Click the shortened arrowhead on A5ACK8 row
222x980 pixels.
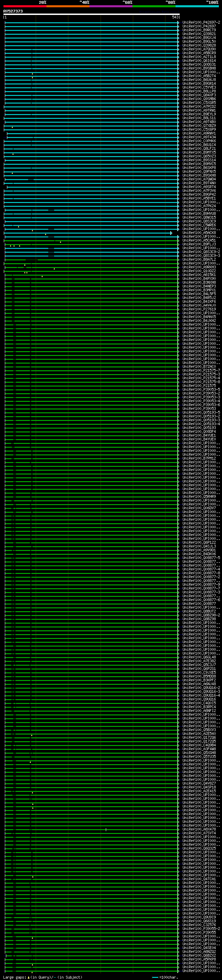point(171,233)
